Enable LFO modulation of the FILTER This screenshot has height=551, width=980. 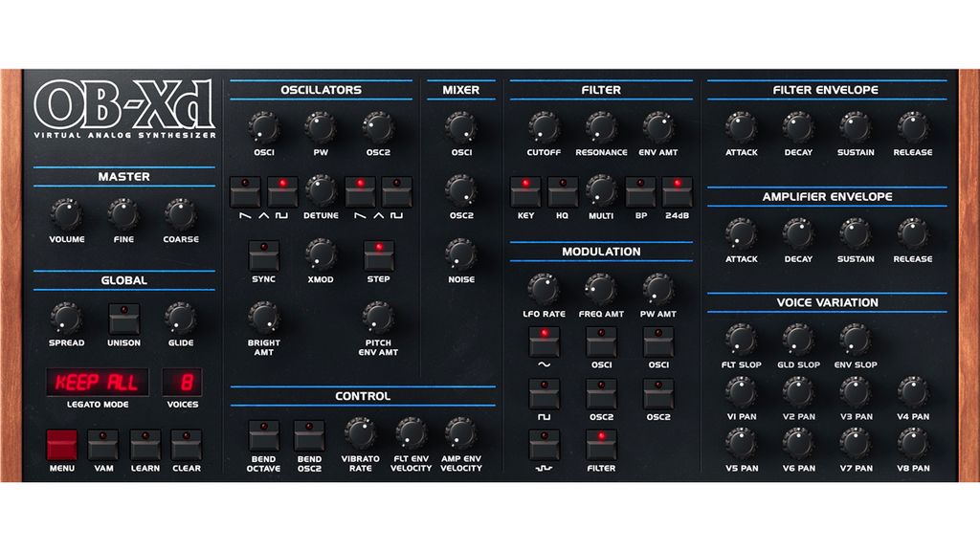coord(601,445)
